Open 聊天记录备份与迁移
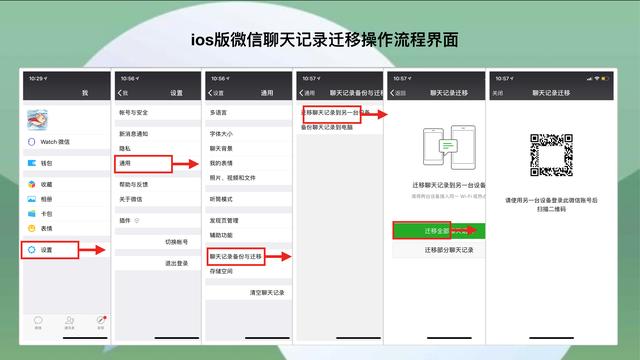The width and height of the screenshot is (640, 360). pyautogui.click(x=249, y=256)
